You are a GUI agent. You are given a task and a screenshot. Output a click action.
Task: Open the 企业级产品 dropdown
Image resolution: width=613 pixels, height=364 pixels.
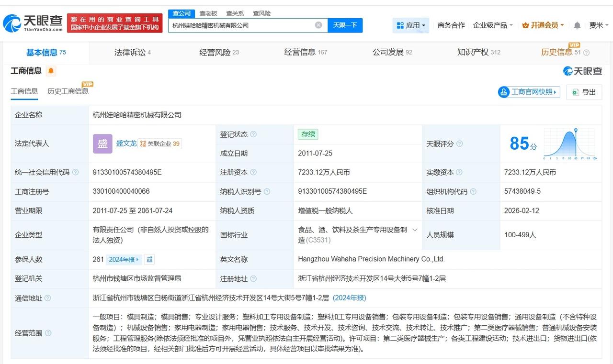coord(490,24)
